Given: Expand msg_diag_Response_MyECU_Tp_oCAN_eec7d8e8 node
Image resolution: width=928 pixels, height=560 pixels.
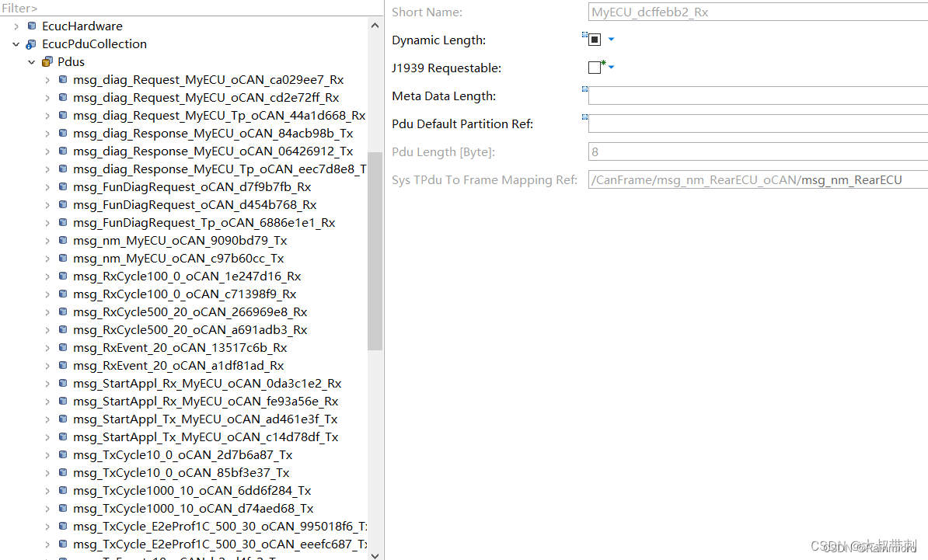Looking at the screenshot, I should pos(47,169).
